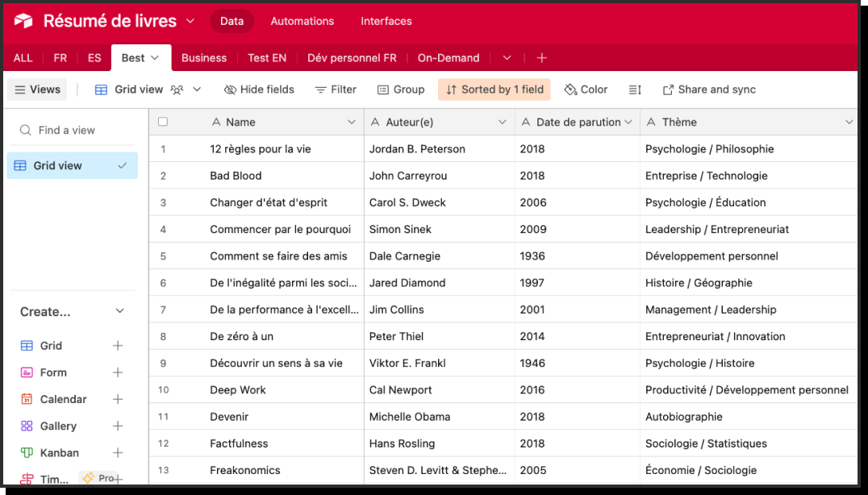The height and width of the screenshot is (495, 868).
Task: Open the Grid view options chevron
Action: point(197,89)
